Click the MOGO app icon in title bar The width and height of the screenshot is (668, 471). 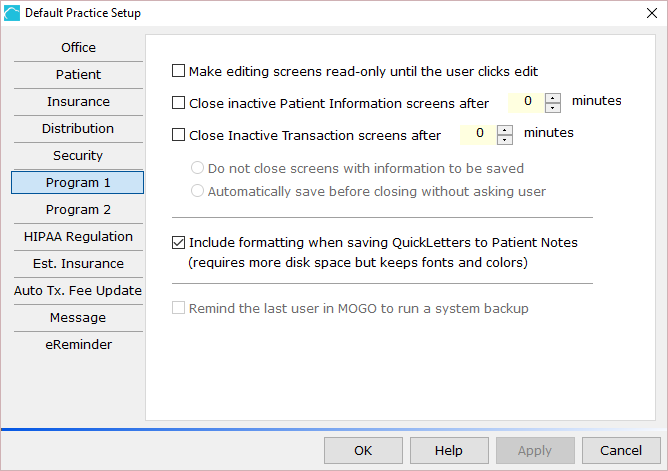click(x=12, y=13)
